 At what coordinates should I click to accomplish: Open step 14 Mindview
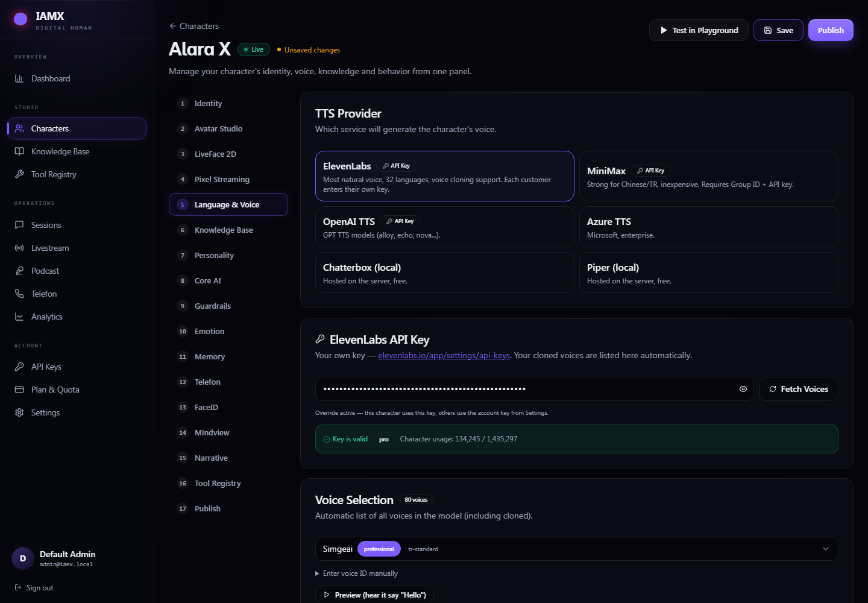[x=228, y=432]
